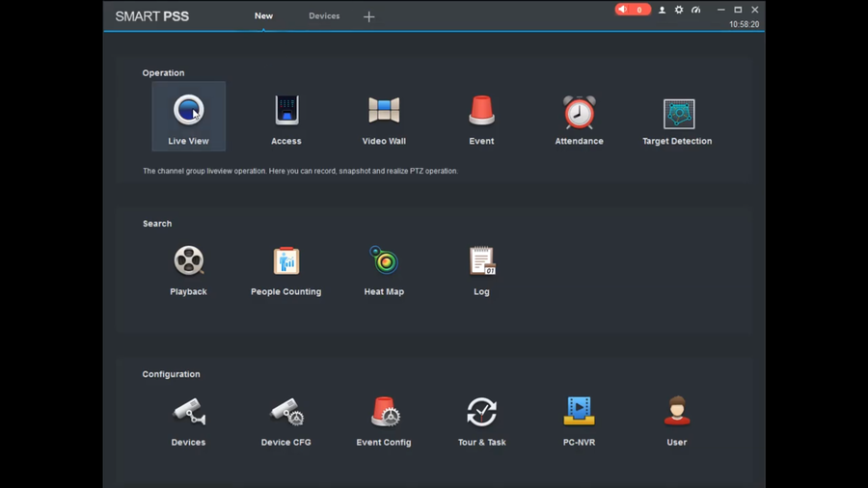868x488 pixels.
Task: Open Target Detection module
Action: pos(679,114)
